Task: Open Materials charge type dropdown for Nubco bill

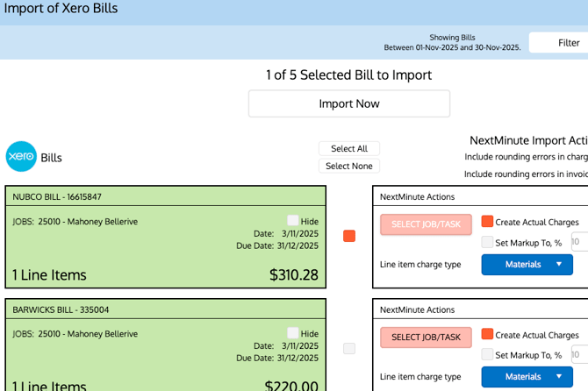Action: [527, 264]
